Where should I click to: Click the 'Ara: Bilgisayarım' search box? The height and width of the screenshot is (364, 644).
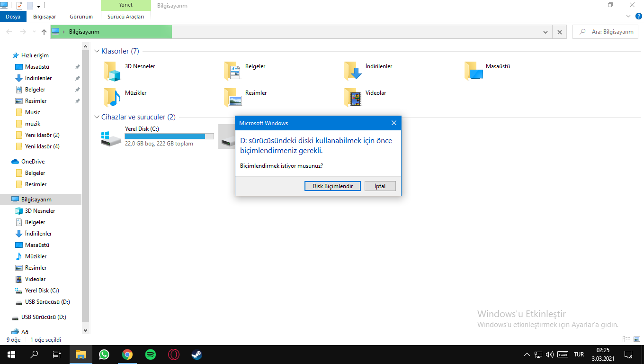tap(605, 32)
